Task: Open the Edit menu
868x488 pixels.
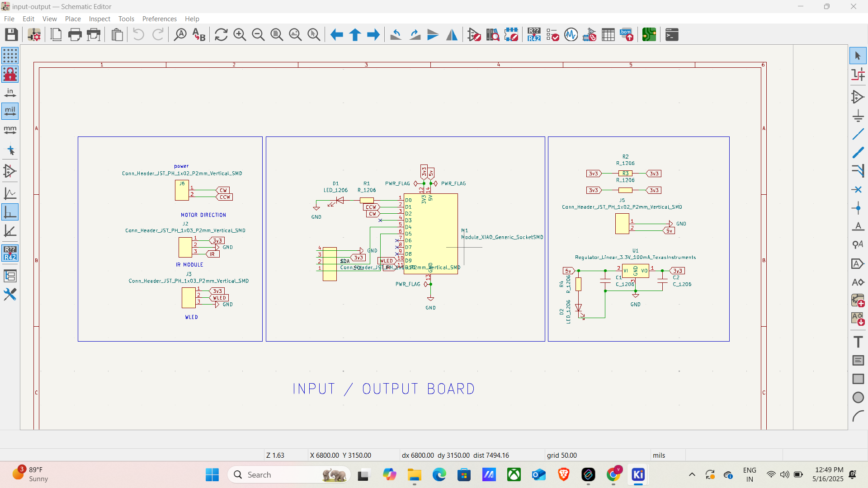Action: 28,19
